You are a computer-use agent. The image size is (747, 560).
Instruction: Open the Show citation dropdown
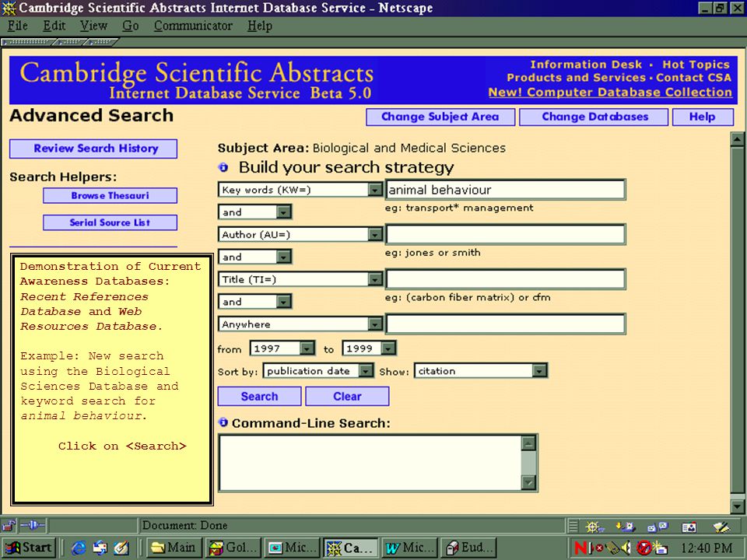(x=539, y=371)
